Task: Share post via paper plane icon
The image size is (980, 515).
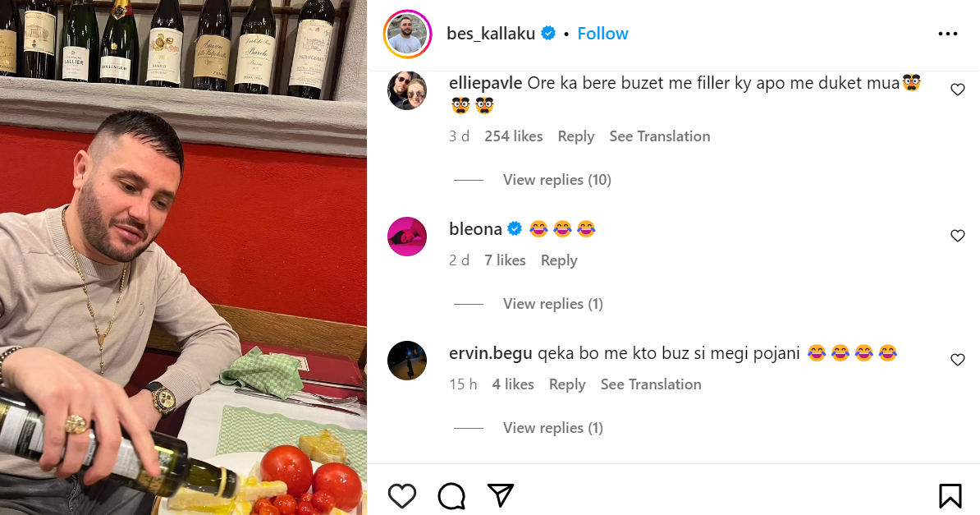Action: click(x=500, y=494)
